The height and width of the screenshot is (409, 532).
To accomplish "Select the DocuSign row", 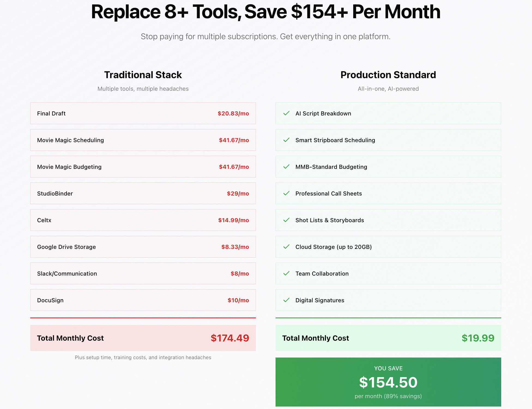I will (x=143, y=300).
